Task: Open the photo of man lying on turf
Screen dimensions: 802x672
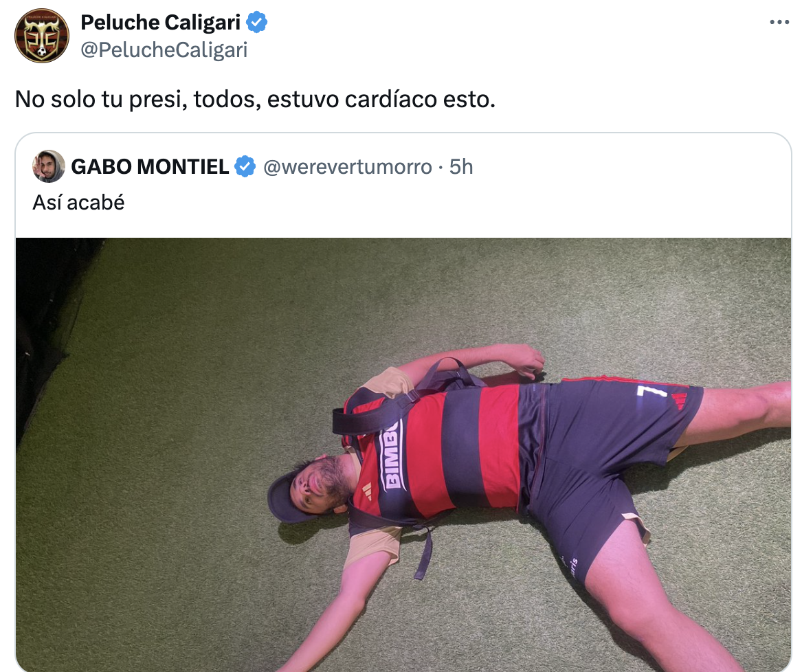Action: coord(403,455)
